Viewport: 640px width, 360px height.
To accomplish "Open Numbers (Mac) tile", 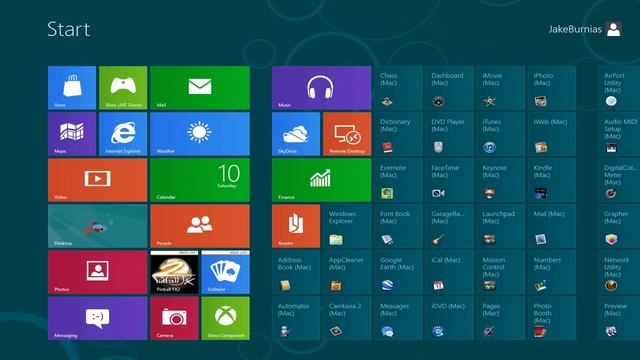I will [x=552, y=272].
